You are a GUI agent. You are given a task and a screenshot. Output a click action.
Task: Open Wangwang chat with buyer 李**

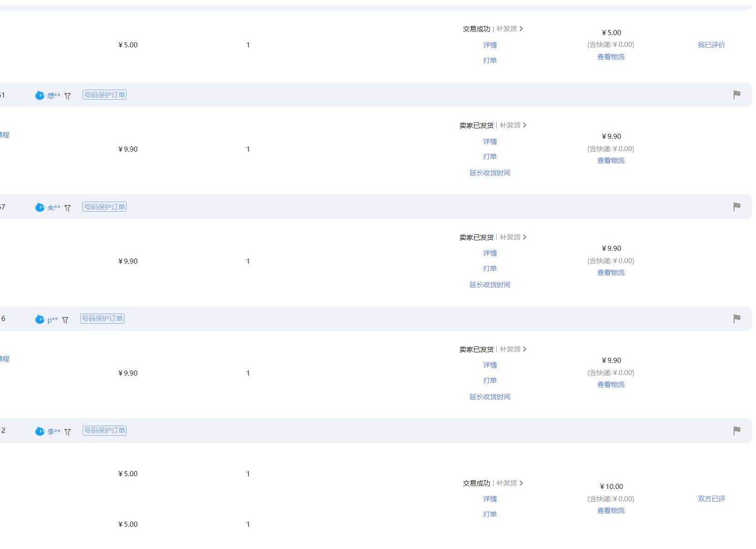pos(40,431)
